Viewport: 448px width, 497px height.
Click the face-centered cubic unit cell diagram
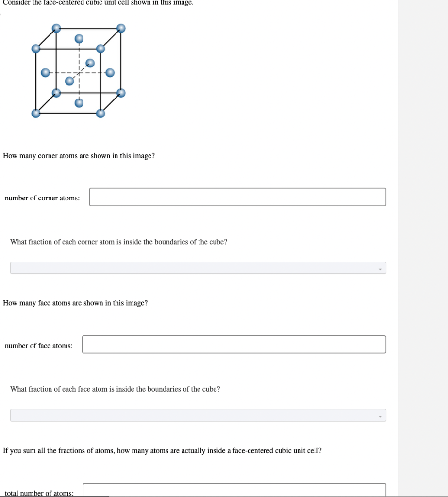click(x=79, y=70)
